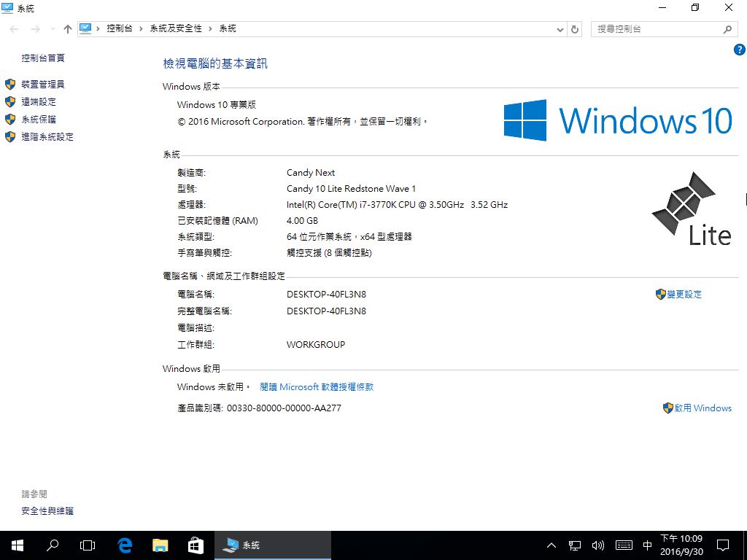Screen dimensions: 747x560
Task: Click the search magnifier icon
Action: coord(727,29)
